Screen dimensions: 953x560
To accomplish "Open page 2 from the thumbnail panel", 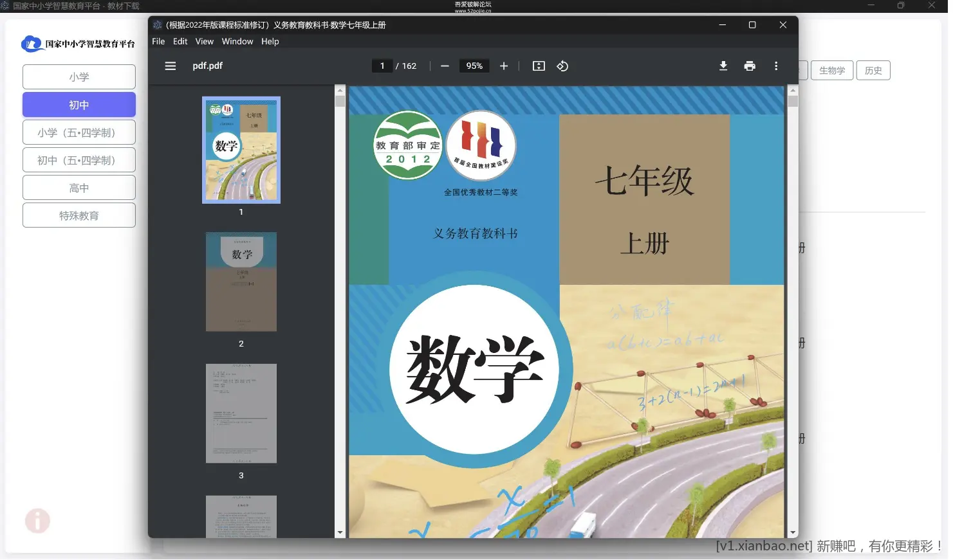I will [241, 282].
